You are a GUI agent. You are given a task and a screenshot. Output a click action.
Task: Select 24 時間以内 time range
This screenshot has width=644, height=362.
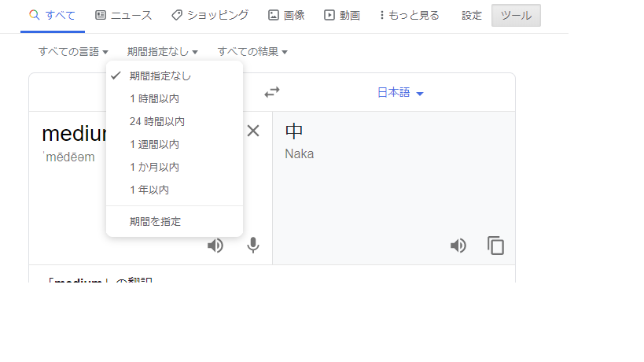coord(157,122)
